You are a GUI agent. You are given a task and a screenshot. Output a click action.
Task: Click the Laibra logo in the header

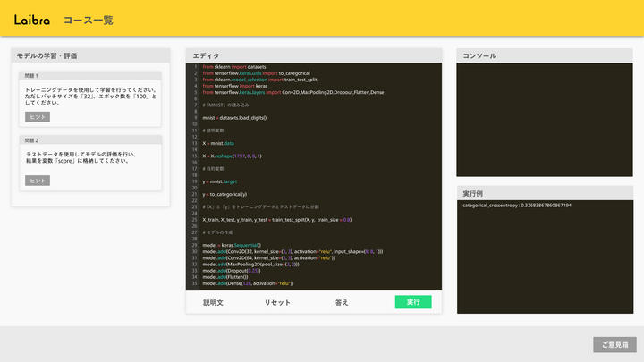pos(32,19)
